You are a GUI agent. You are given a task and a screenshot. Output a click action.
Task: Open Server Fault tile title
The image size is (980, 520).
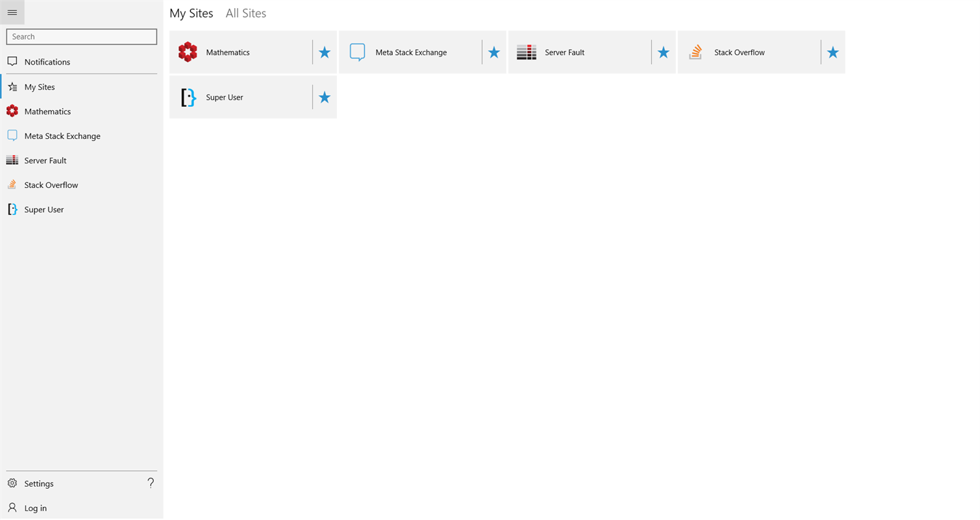click(565, 52)
